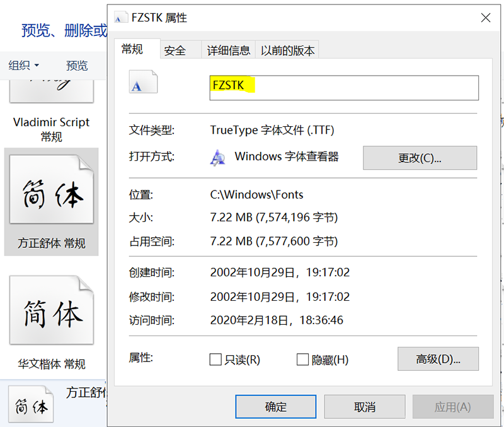The width and height of the screenshot is (504, 427).
Task: Click the Vladimir Script 常规 label
Action: point(52,129)
